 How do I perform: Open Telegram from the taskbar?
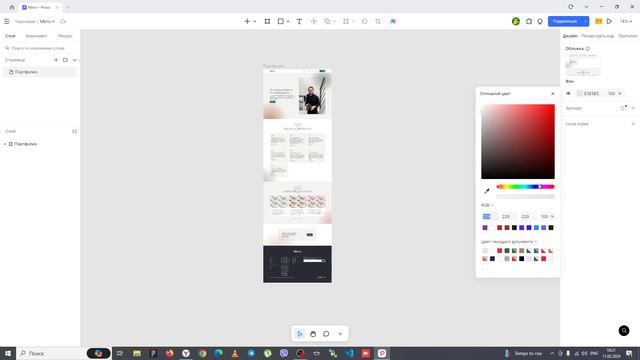pos(251,353)
